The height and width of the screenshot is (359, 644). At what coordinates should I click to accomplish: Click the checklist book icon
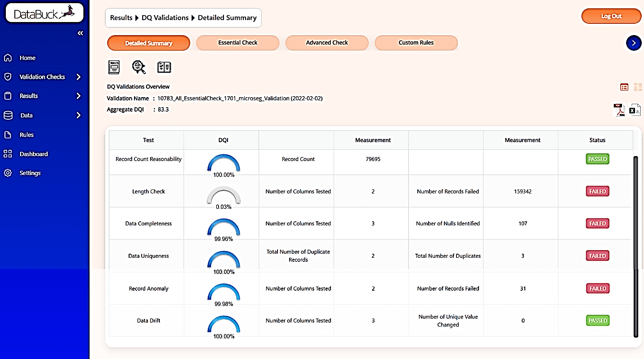coord(164,67)
